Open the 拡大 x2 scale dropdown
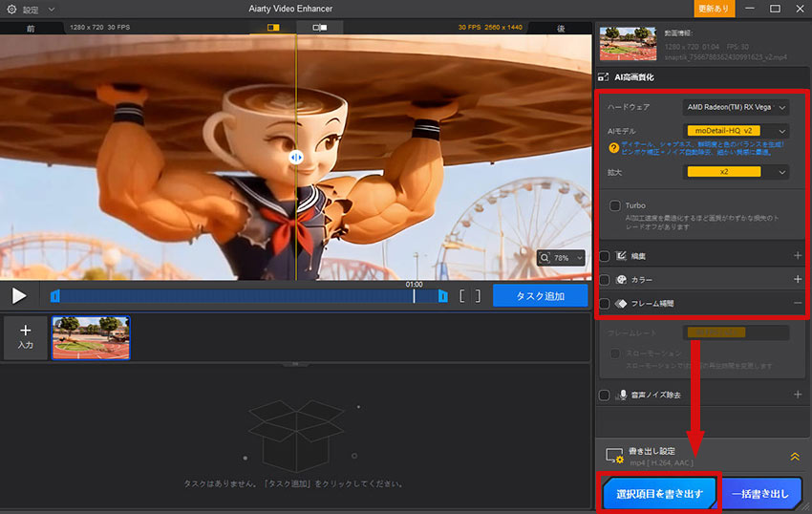The height and width of the screenshot is (514, 812). click(736, 172)
